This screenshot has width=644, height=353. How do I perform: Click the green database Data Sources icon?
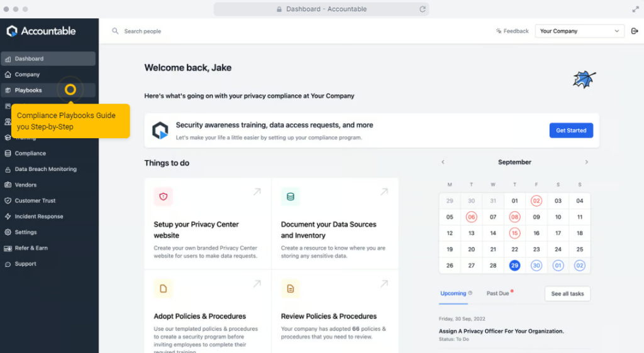pos(291,197)
